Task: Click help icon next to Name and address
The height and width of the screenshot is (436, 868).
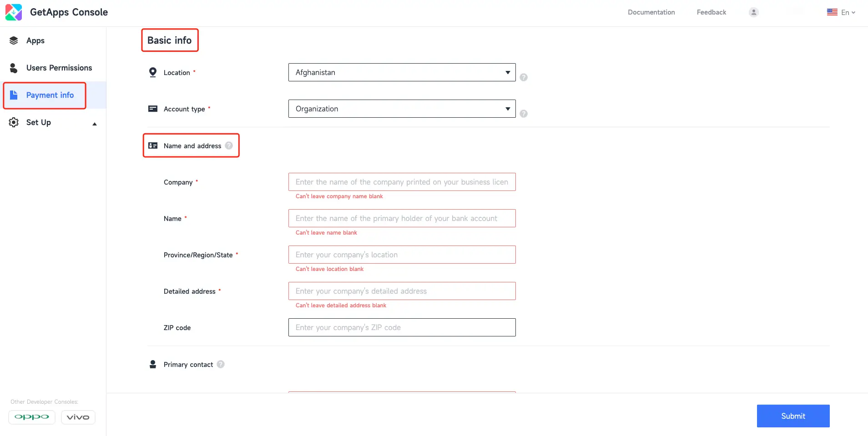Action: 229,145
